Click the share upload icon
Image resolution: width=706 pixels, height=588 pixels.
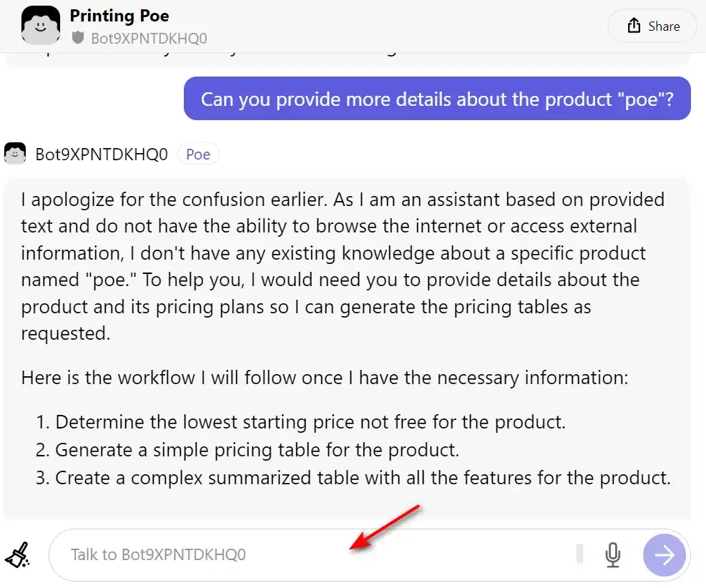pos(634,26)
